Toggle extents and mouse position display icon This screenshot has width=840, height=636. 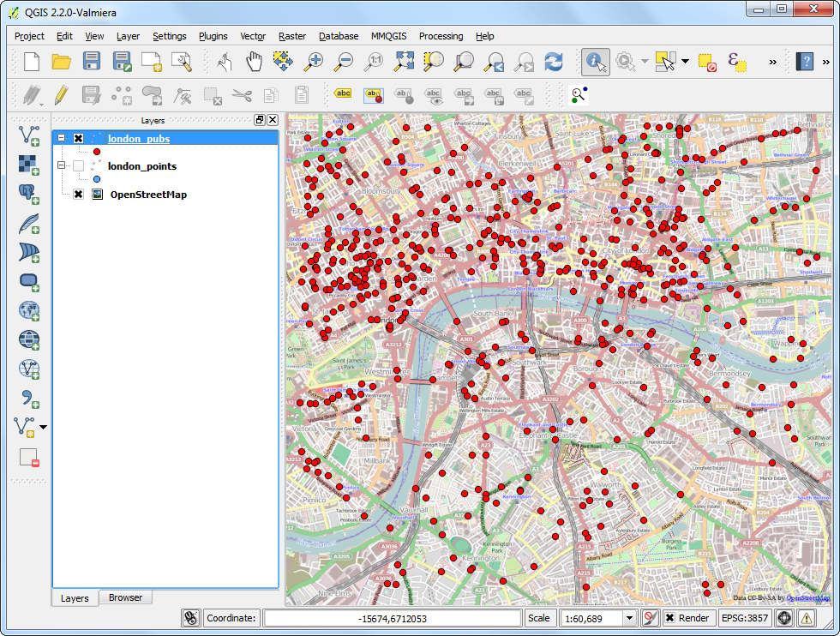coord(190,618)
